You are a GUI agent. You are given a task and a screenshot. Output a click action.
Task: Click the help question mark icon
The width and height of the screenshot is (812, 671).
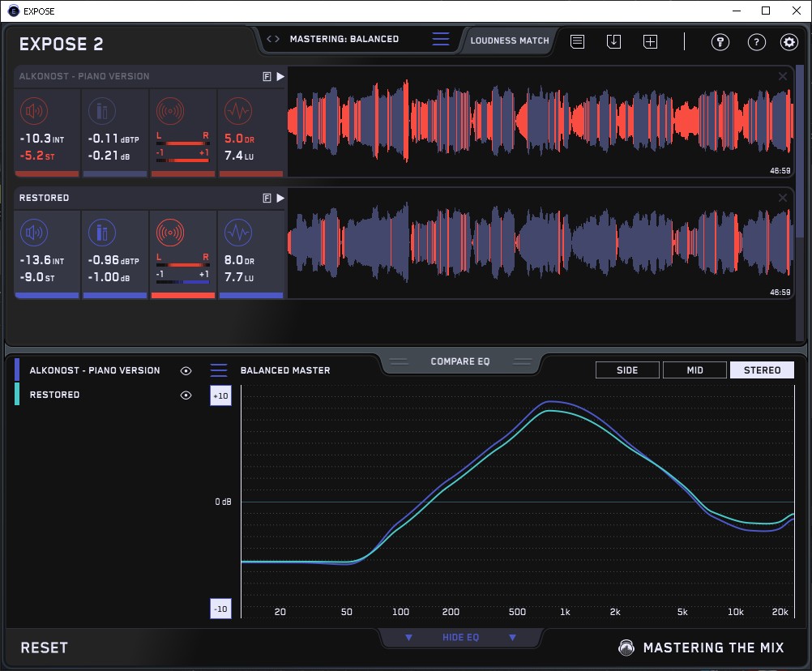coord(756,42)
